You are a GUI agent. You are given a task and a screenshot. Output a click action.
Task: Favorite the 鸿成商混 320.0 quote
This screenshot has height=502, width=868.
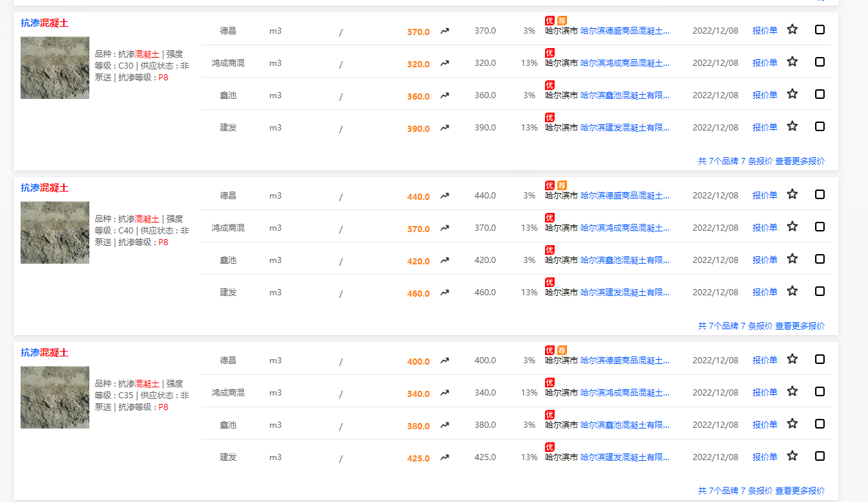pos(792,62)
